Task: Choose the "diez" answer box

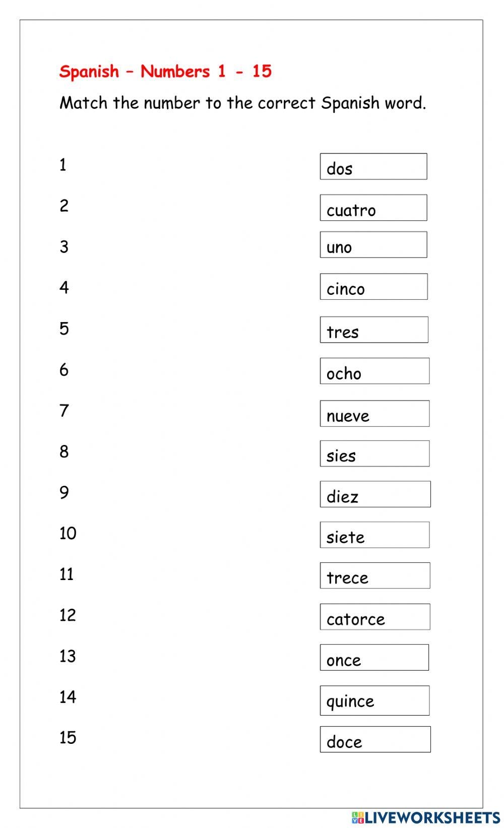Action: point(375,494)
